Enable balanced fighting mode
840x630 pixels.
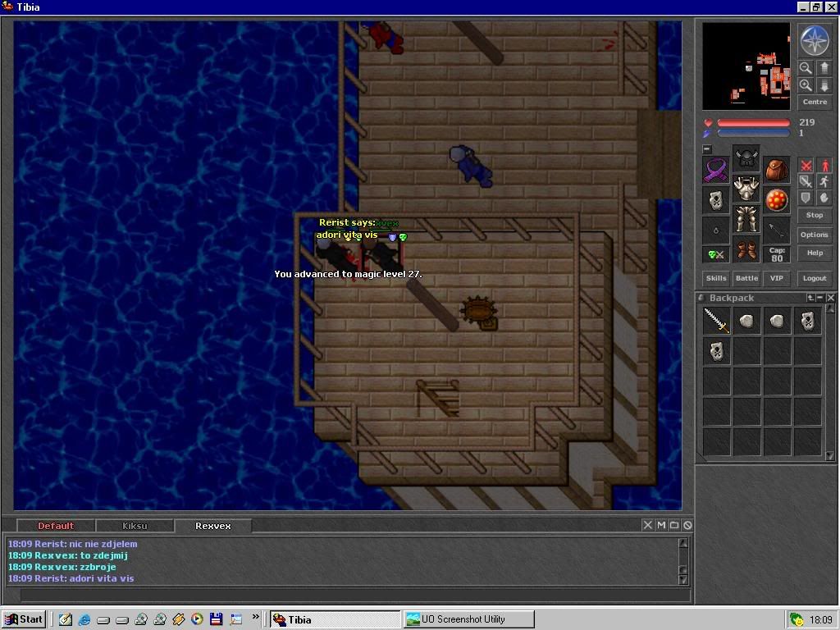[806, 181]
